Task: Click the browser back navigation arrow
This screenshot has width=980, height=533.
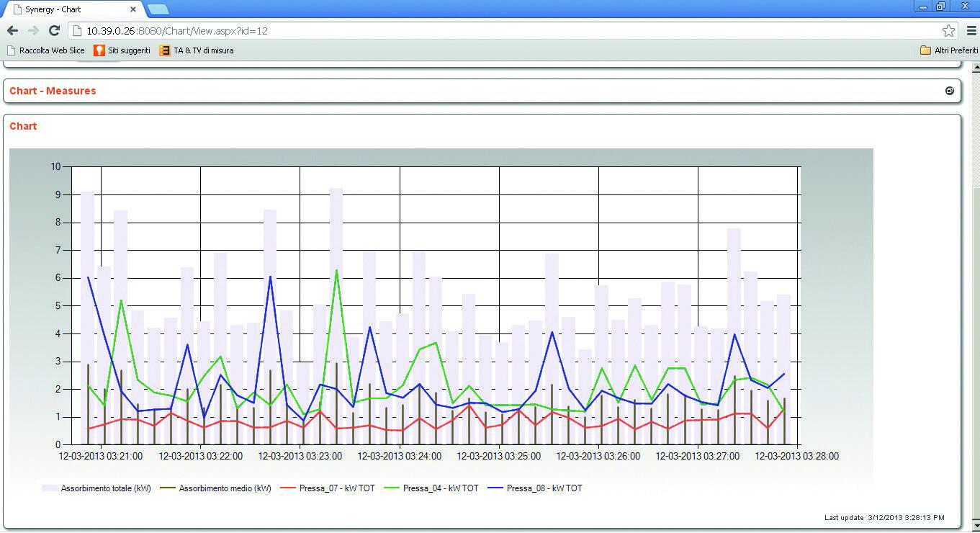Action: point(12,30)
